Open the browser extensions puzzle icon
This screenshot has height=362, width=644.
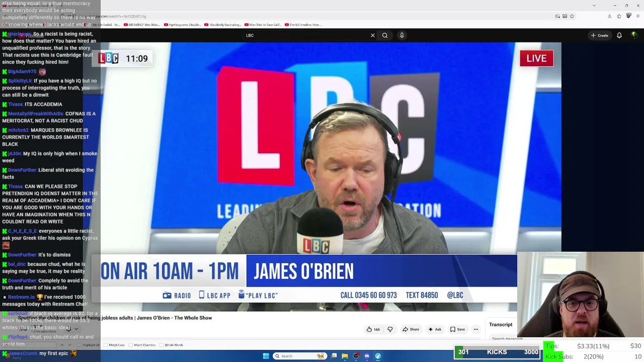(x=619, y=16)
